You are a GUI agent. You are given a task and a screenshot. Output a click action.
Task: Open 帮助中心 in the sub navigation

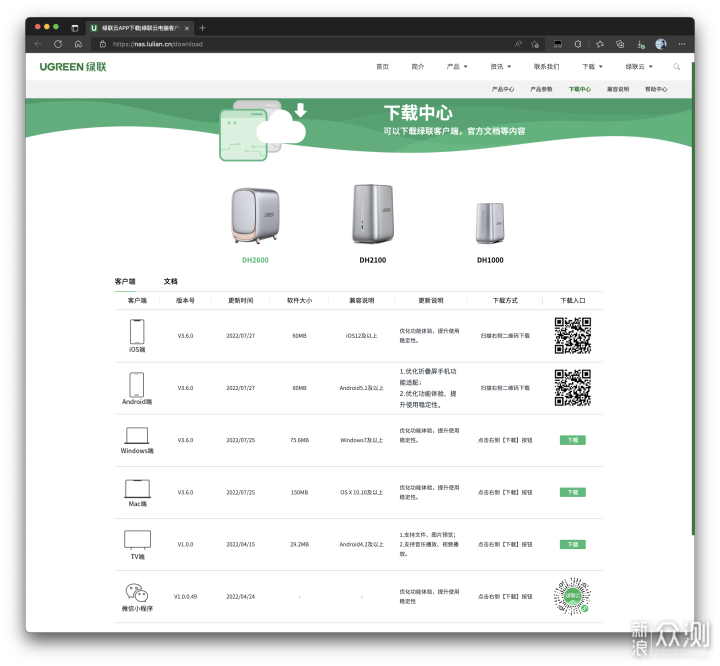click(x=656, y=89)
